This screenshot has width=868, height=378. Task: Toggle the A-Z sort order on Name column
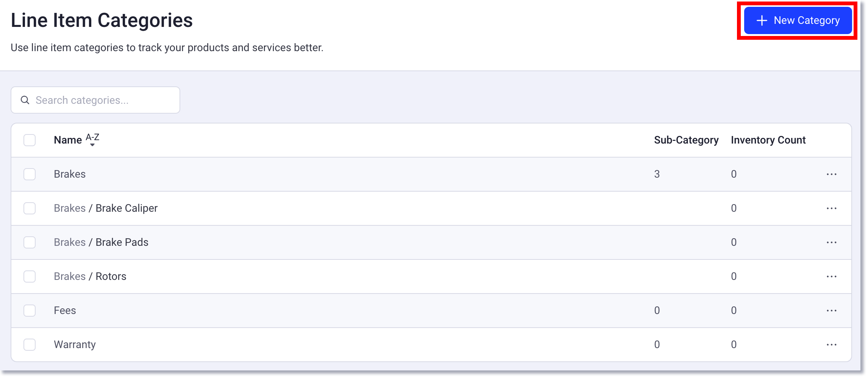(x=92, y=139)
